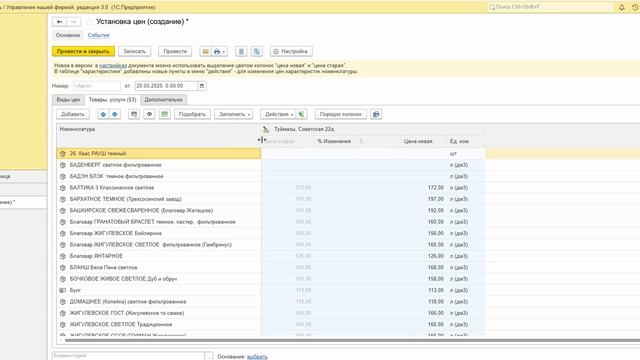Image resolution: width=640 pixels, height=360 pixels.
Task: Open the Дополнительно tab
Action: [163, 100]
